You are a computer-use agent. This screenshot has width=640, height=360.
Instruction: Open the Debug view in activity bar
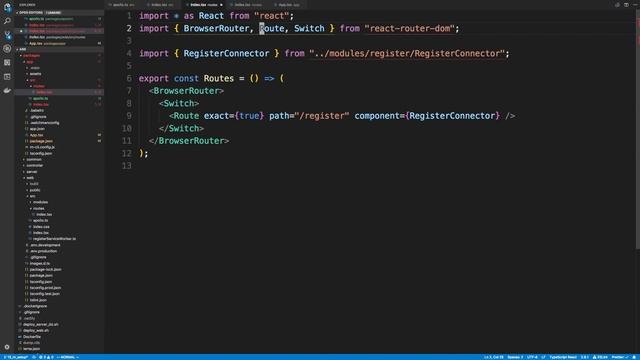coord(7,49)
